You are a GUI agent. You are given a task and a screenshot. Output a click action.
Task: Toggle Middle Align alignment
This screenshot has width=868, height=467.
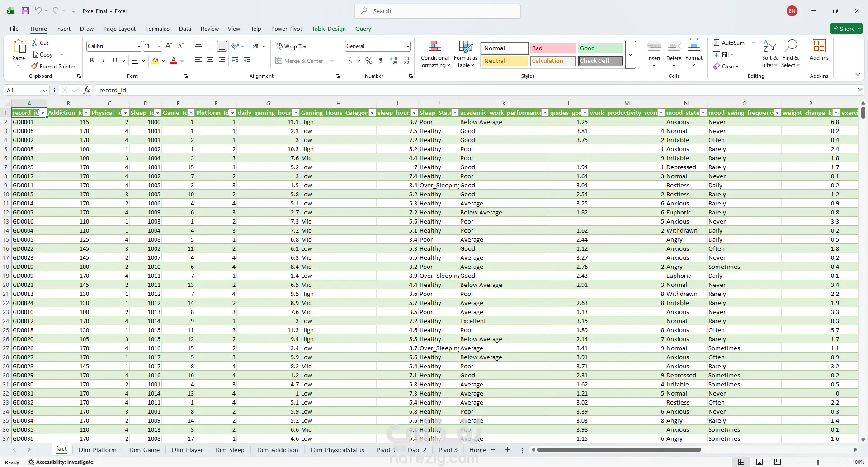[x=210, y=46]
